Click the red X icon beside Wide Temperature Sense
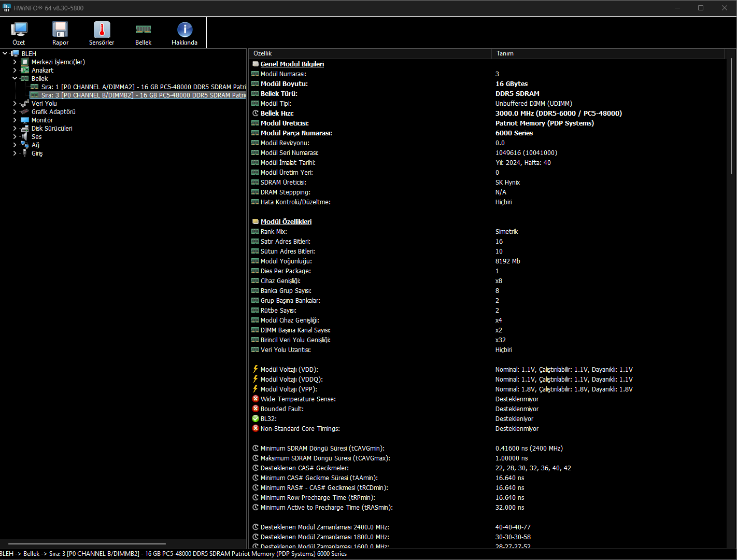This screenshot has width=737, height=560. 256,399
